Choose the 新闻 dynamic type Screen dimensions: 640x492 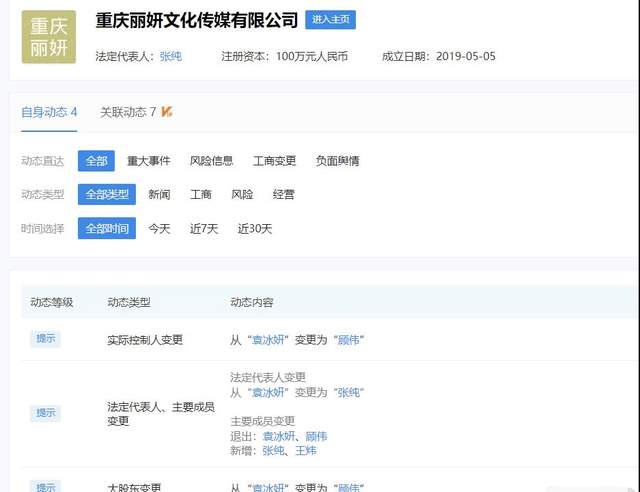159,194
